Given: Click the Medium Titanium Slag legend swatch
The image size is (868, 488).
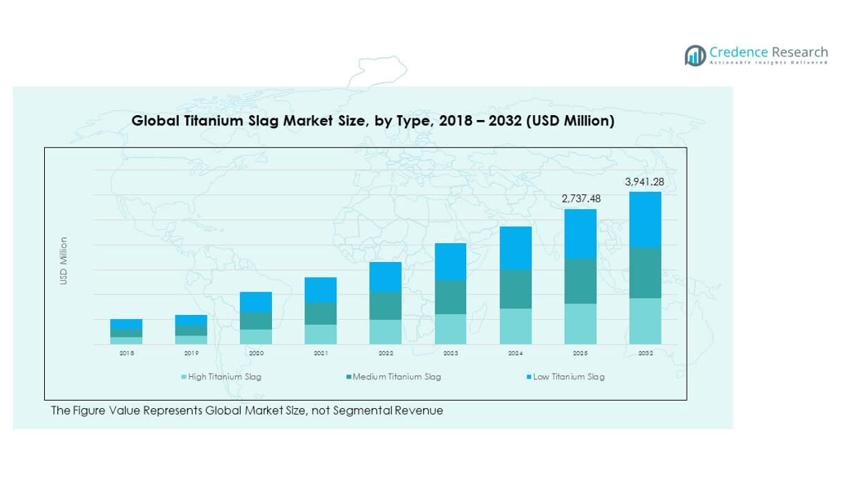Looking at the screenshot, I should (349, 377).
